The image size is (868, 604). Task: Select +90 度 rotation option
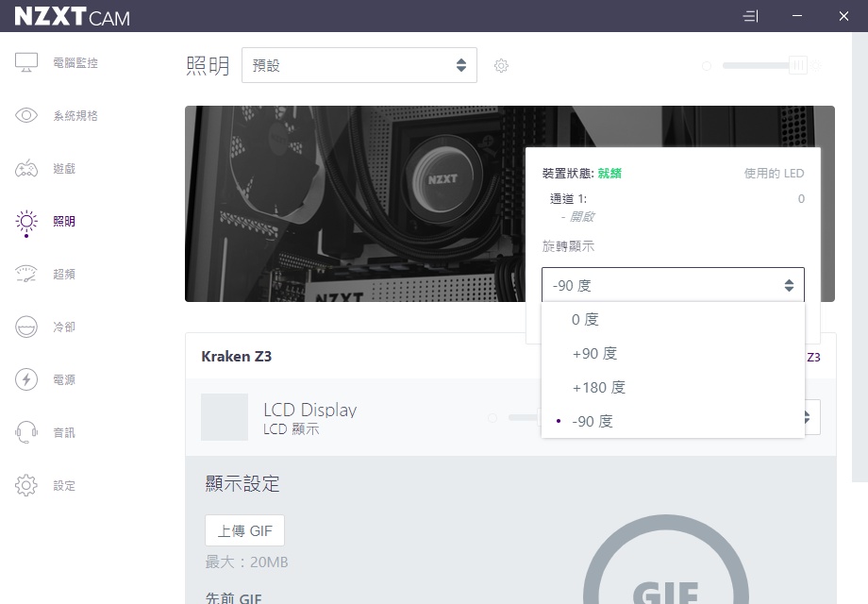673,353
